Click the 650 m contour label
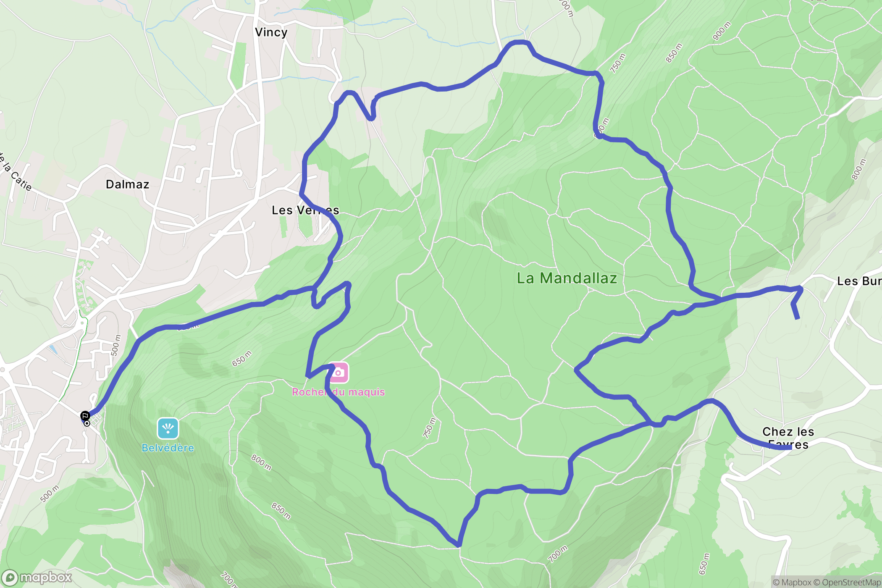This screenshot has height=588, width=882. pos(242,358)
